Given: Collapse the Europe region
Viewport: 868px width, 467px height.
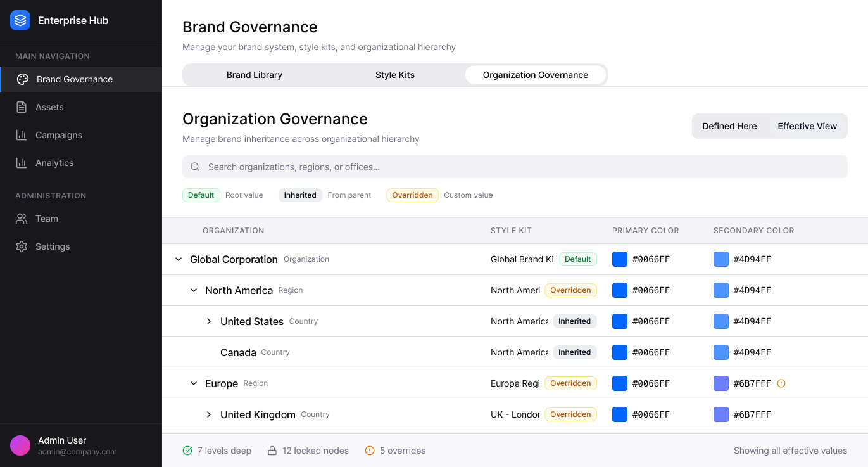Looking at the screenshot, I should point(194,383).
